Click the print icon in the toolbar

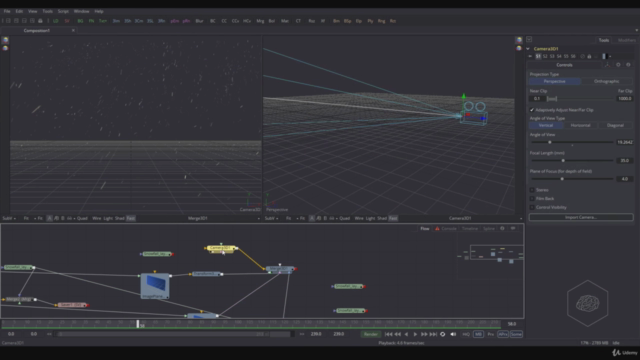click(x=40, y=21)
